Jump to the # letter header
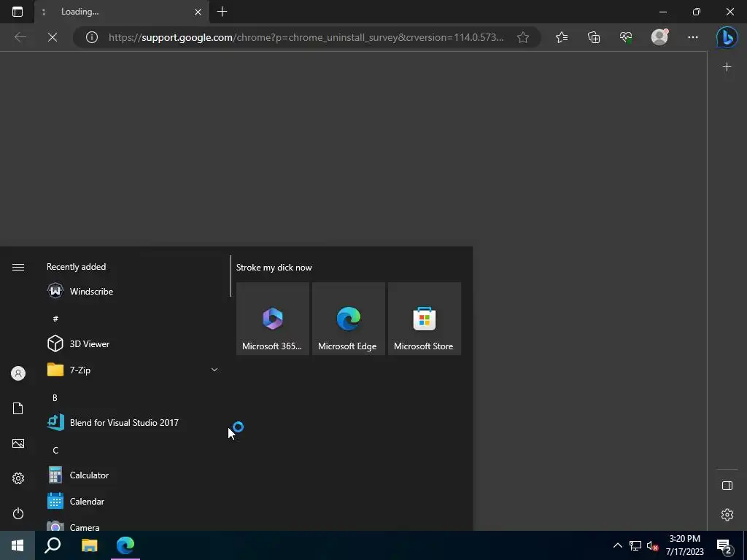The height and width of the screenshot is (560, 747). pyautogui.click(x=55, y=319)
